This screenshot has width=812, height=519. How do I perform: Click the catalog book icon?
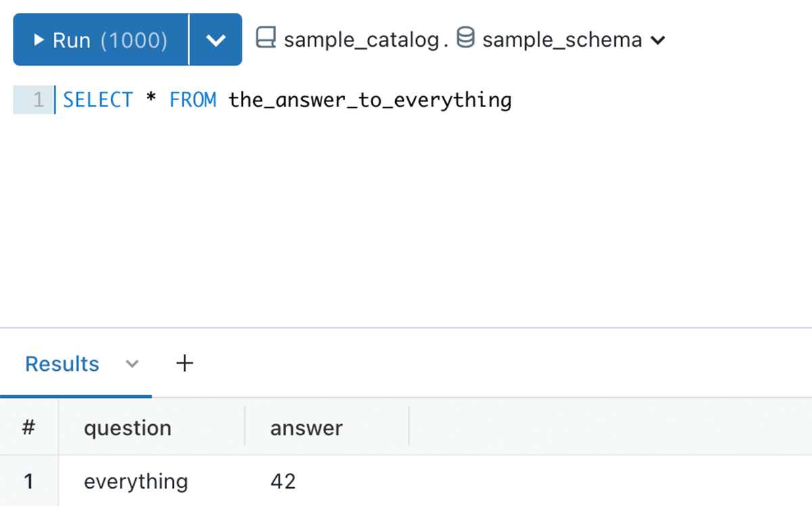[x=266, y=39]
